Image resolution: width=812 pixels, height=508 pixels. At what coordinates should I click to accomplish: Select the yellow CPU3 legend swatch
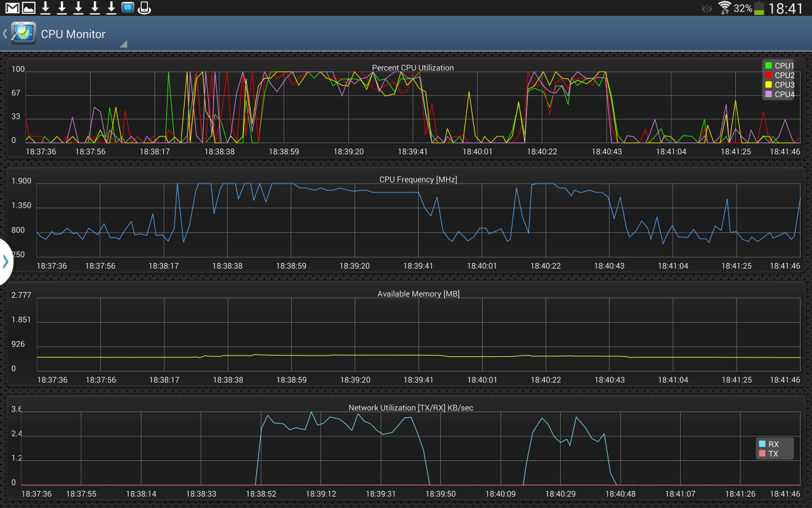(768, 84)
